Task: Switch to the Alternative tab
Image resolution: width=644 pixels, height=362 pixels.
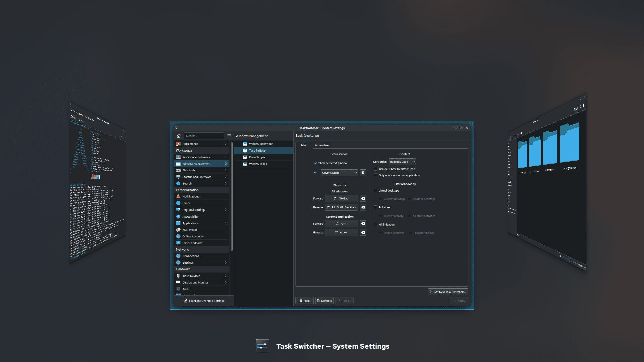Action: [322, 145]
